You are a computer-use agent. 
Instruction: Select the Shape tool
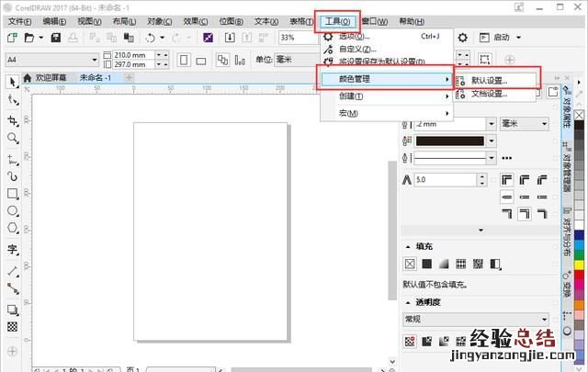[13, 100]
